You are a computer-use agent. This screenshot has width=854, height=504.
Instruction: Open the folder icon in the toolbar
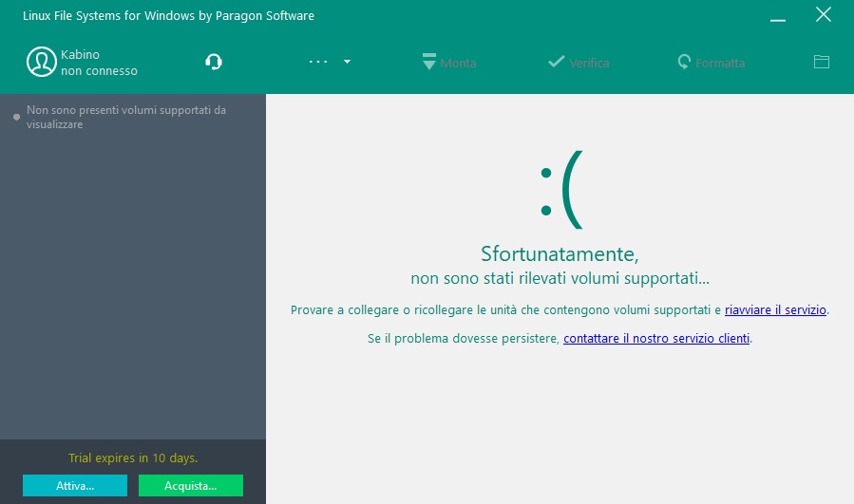pos(822,62)
